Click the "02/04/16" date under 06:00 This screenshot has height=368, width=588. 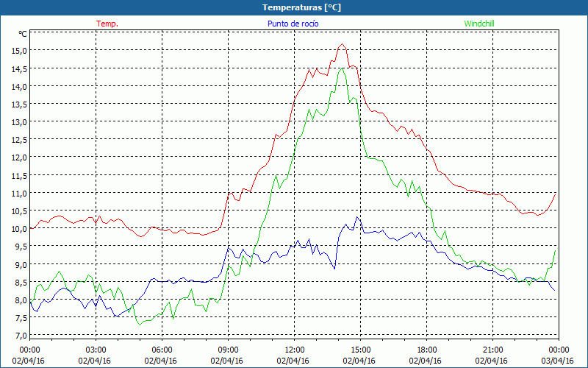160,361
